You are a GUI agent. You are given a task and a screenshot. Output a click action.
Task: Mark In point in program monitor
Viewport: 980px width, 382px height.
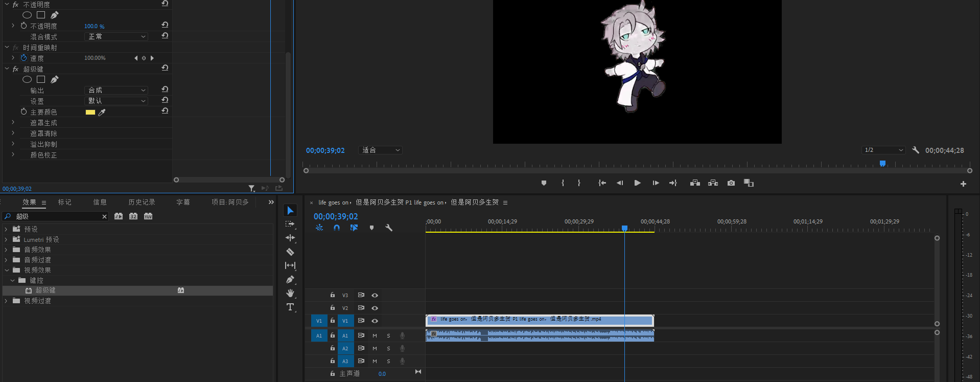[x=563, y=183]
